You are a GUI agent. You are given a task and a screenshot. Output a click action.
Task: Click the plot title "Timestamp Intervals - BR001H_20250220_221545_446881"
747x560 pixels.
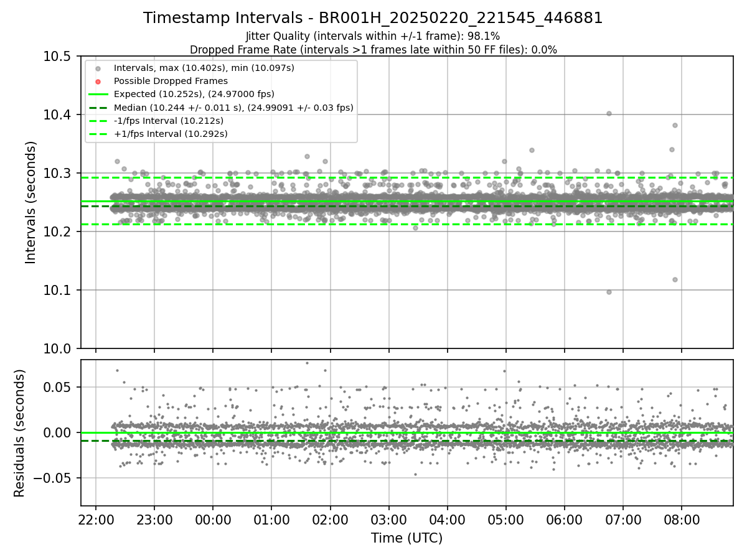tap(373, 18)
